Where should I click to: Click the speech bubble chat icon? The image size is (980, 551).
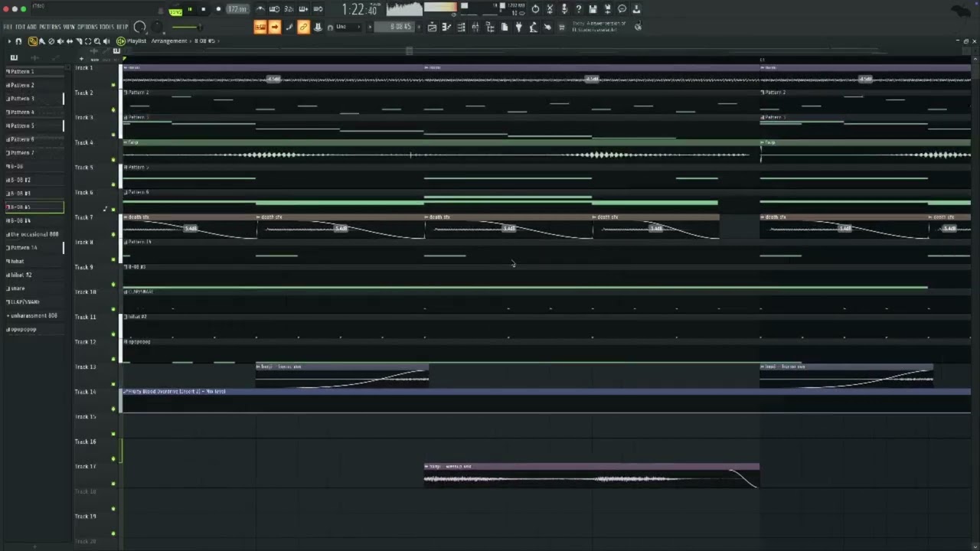622,9
